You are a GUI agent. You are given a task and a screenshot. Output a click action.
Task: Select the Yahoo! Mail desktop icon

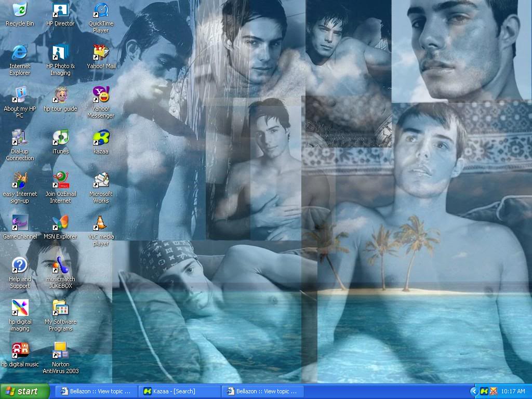pos(101,52)
